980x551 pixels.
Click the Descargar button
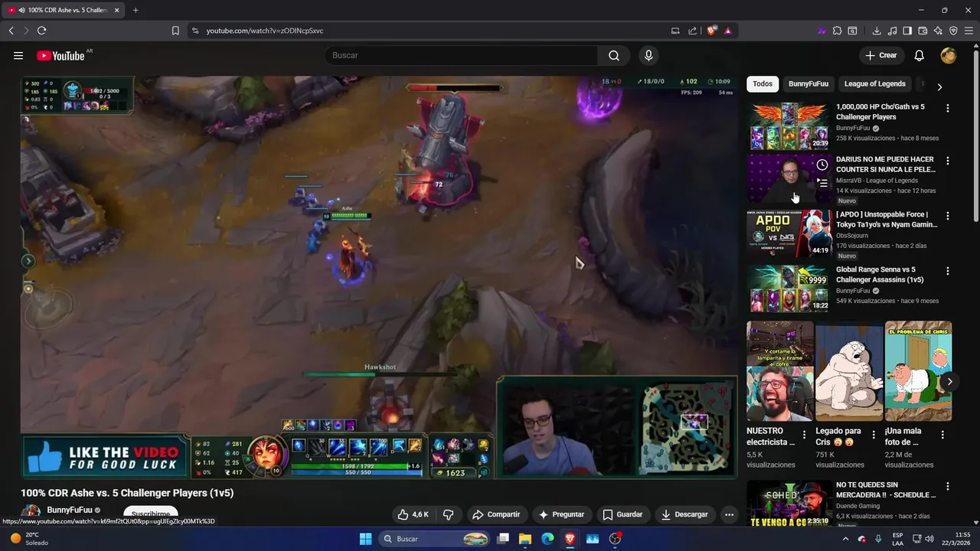[x=684, y=514]
